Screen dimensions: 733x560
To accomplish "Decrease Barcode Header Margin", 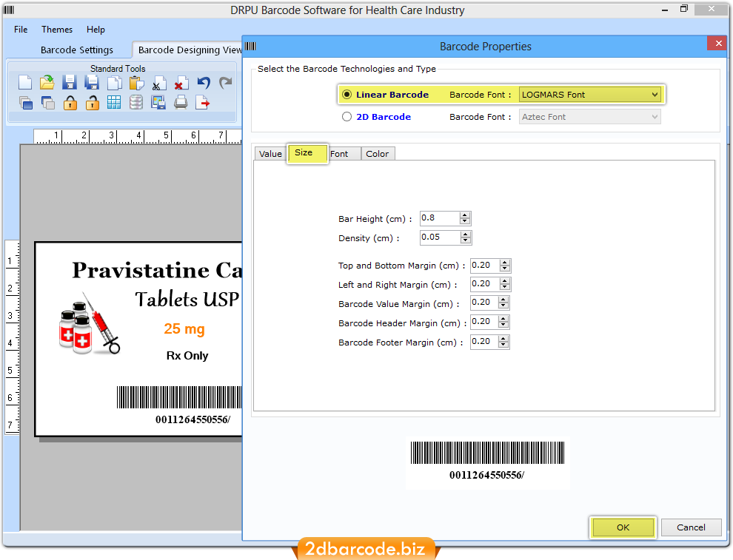I will [503, 325].
